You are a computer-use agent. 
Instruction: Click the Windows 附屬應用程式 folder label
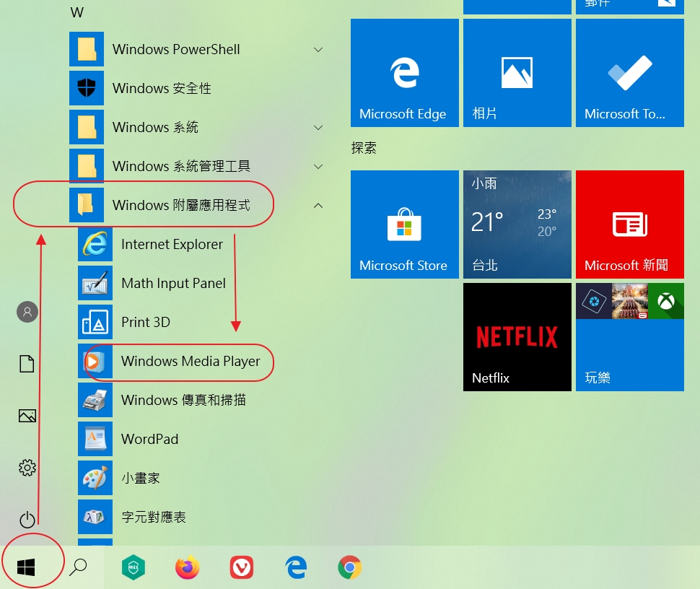pyautogui.click(x=181, y=205)
